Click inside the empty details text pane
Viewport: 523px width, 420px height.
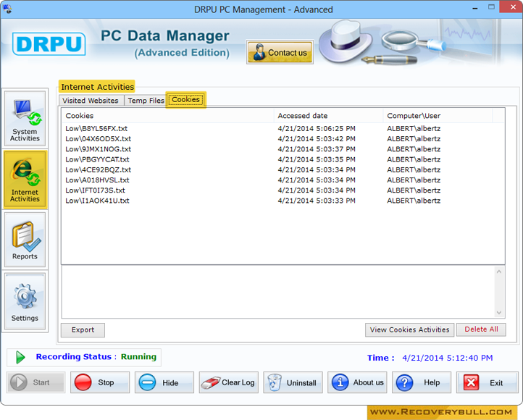pyautogui.click(x=278, y=292)
